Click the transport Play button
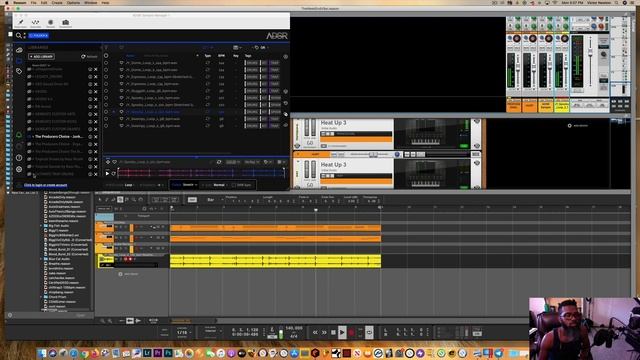This screenshot has height=360, width=640. pyautogui.click(x=342, y=333)
